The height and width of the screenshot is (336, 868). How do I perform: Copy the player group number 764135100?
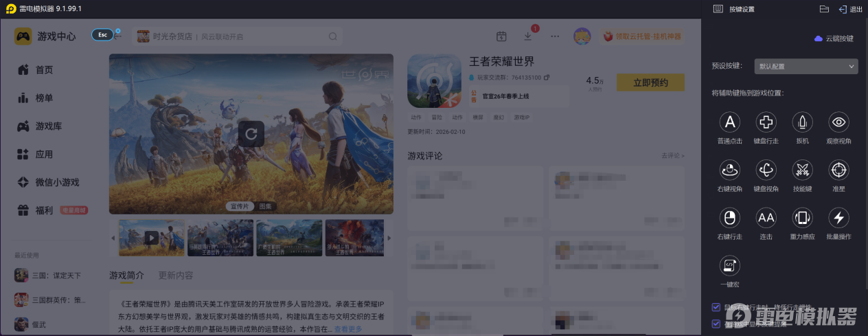pyautogui.click(x=546, y=77)
